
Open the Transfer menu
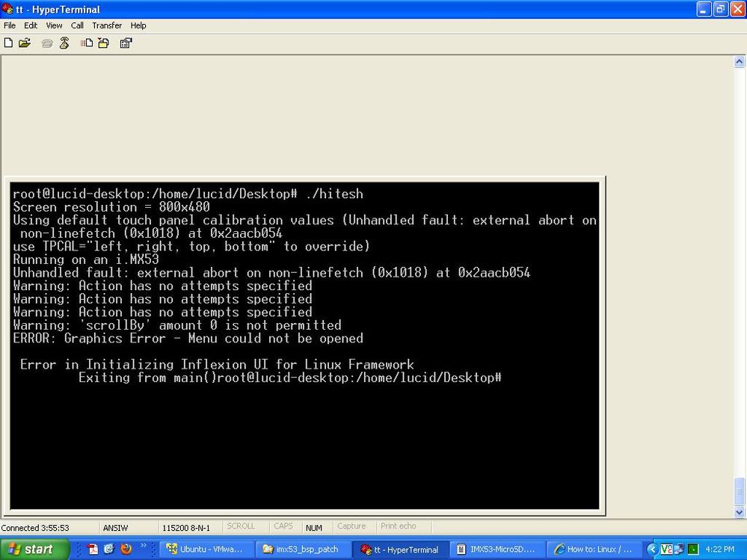point(107,25)
